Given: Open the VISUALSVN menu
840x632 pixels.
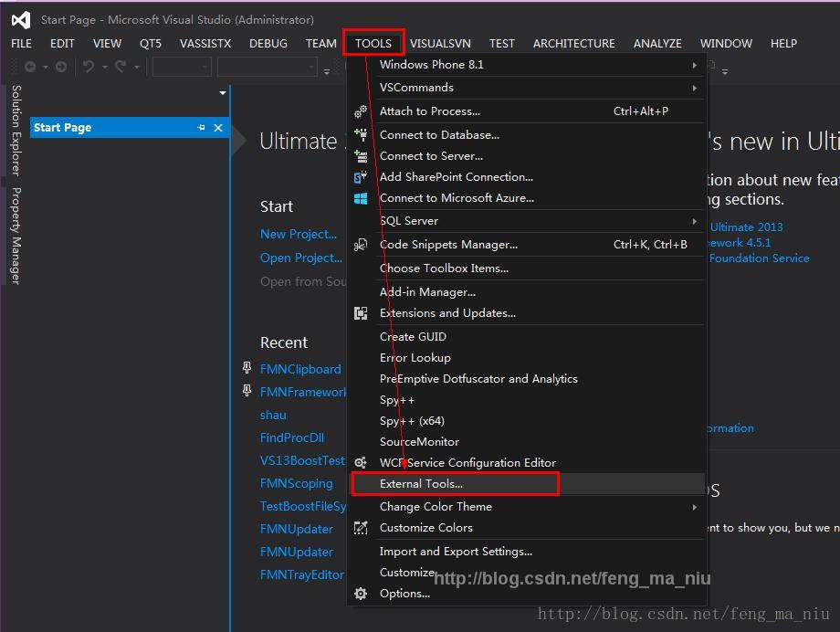Looking at the screenshot, I should pyautogui.click(x=440, y=44).
